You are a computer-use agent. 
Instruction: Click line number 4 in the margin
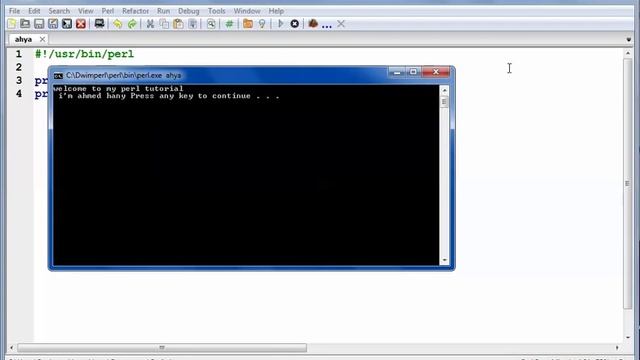point(19,94)
